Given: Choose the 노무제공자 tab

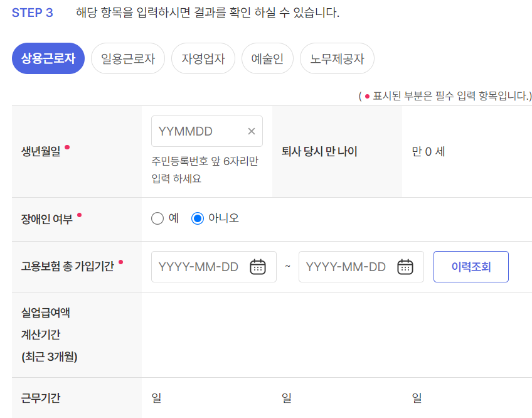Looking at the screenshot, I should [x=337, y=58].
